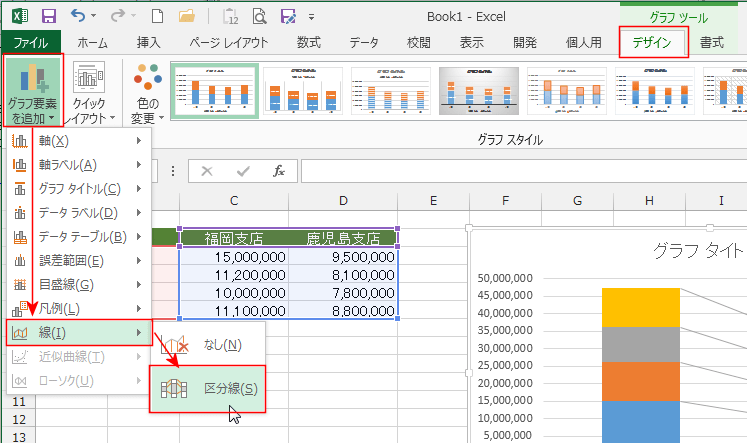
Task: Open print preview with the magnifier page icon
Action: tap(259, 16)
